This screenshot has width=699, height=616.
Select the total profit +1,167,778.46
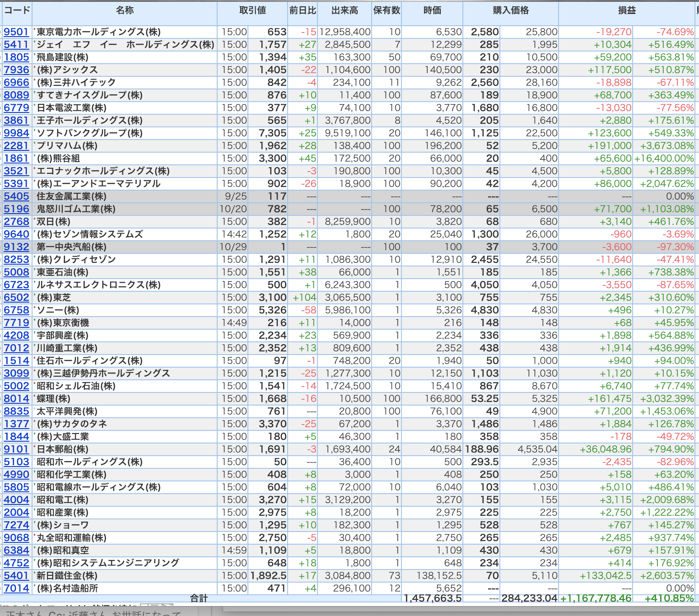596,598
